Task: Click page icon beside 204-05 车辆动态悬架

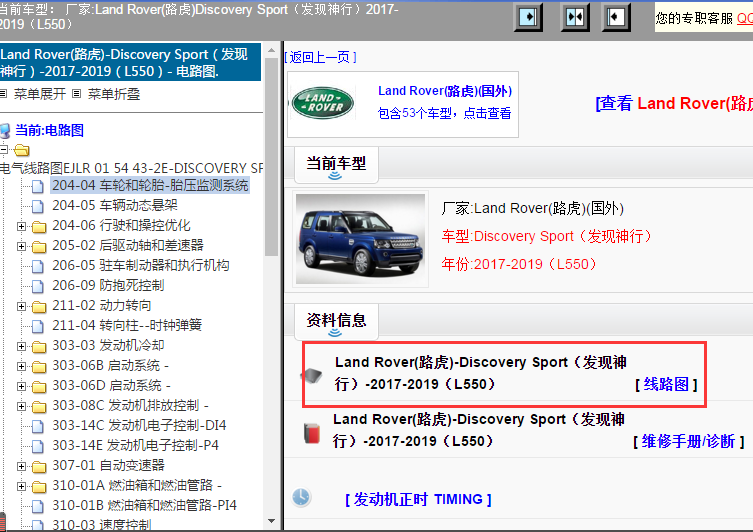Action: click(x=37, y=206)
